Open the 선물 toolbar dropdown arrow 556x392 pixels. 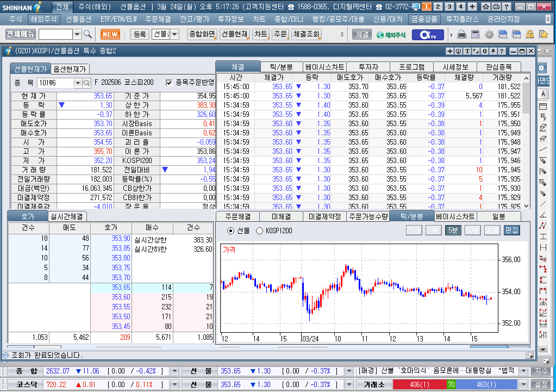(174, 34)
